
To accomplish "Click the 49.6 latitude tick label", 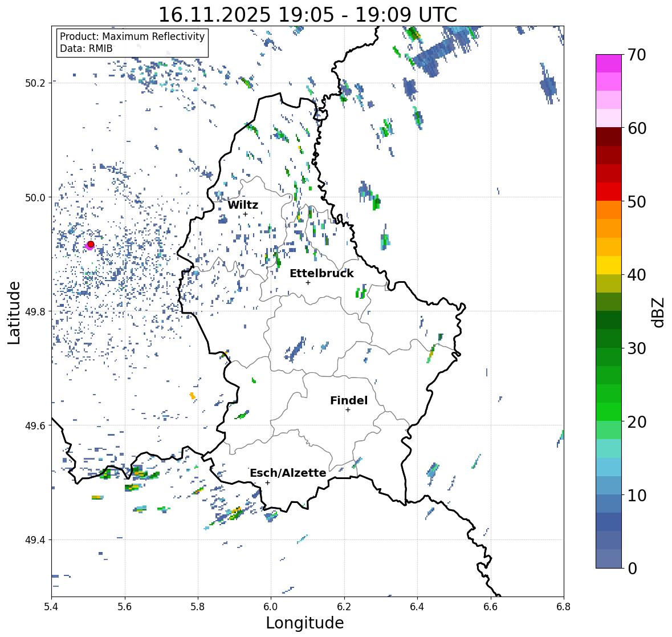I will (x=35, y=425).
